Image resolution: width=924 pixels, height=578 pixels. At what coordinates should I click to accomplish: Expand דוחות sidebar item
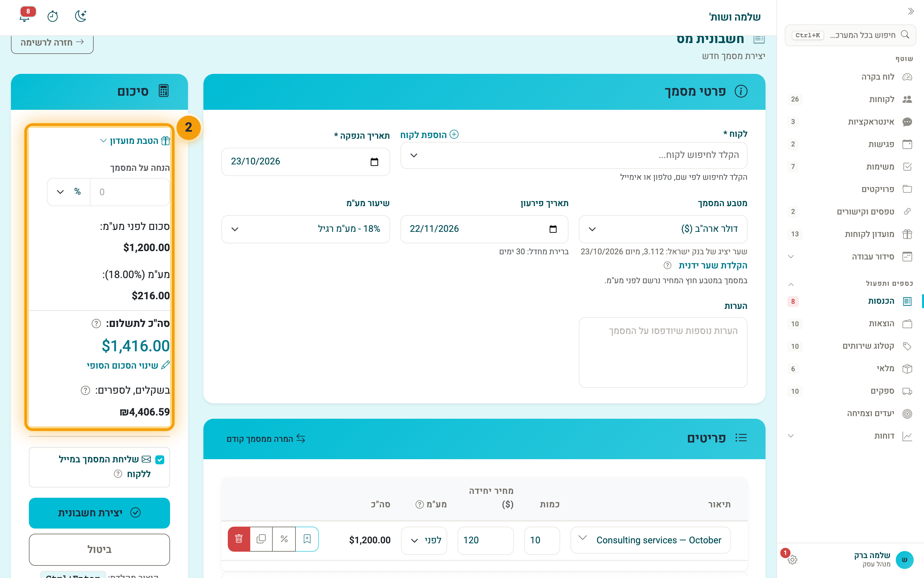[850, 436]
